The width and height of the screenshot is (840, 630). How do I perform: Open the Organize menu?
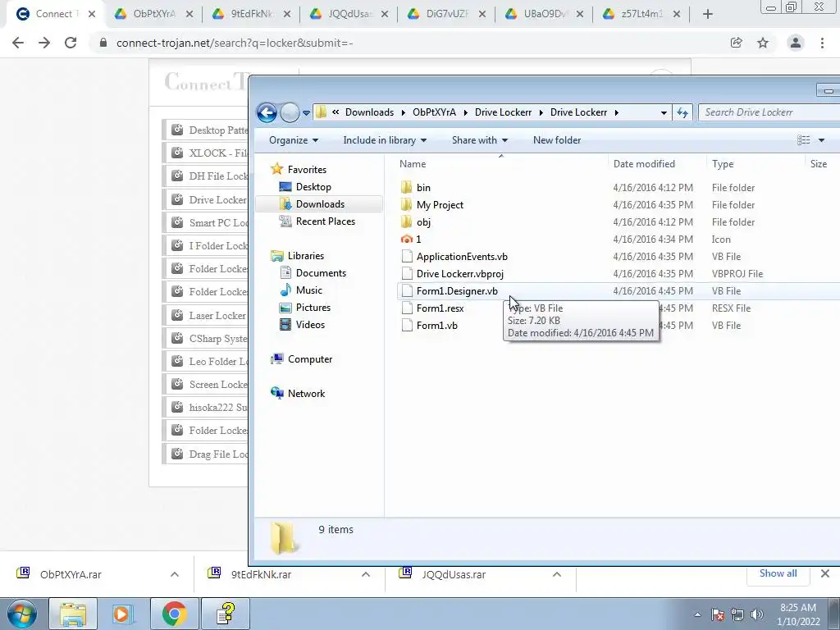(294, 140)
